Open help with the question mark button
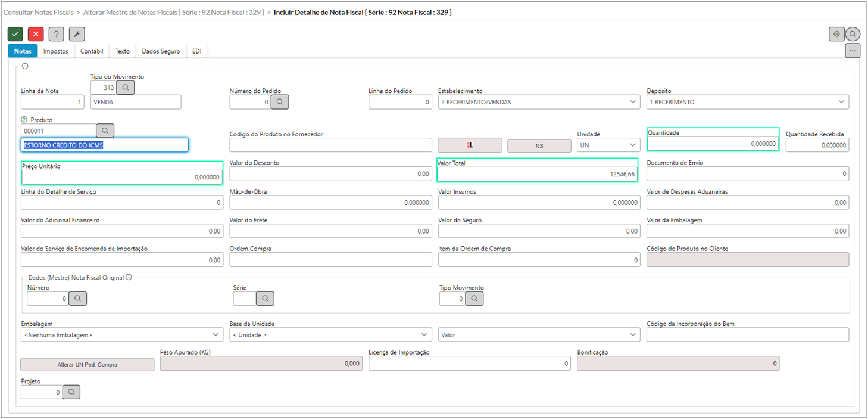This screenshot has height=419, width=868. pos(56,34)
